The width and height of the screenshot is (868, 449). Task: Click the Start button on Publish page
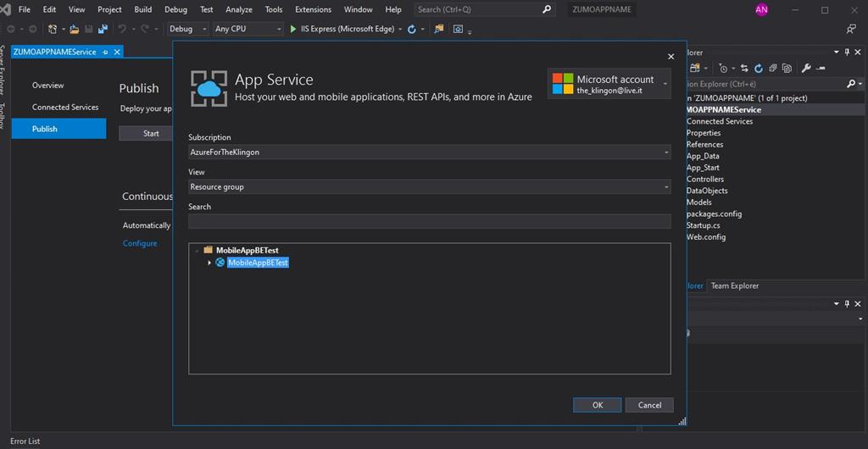147,133
